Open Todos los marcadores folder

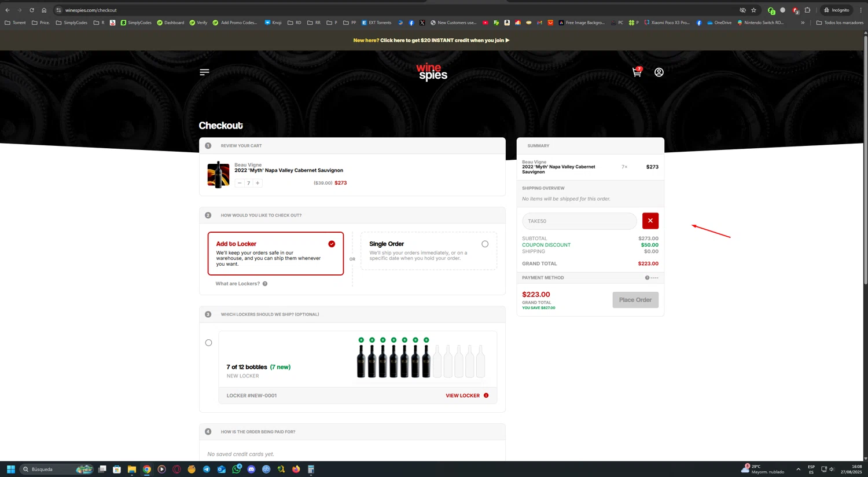840,23
